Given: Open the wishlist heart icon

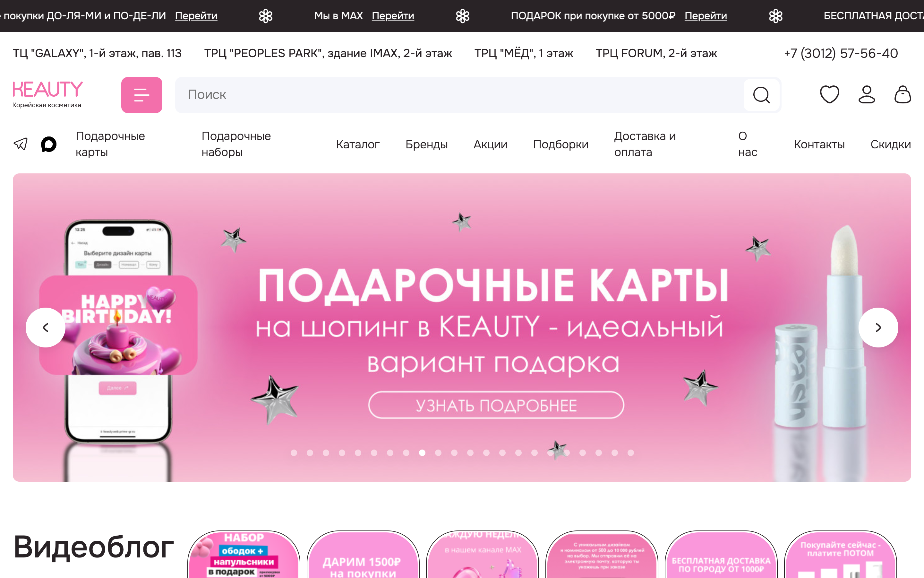Looking at the screenshot, I should pos(829,94).
